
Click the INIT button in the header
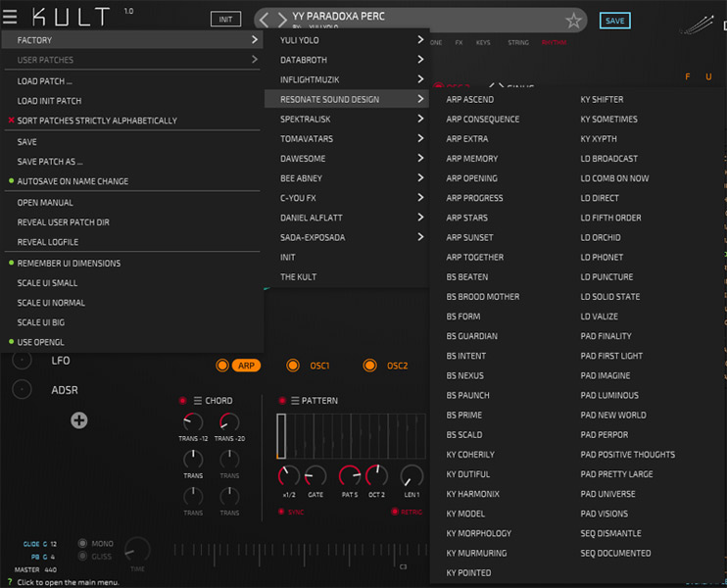click(x=225, y=20)
